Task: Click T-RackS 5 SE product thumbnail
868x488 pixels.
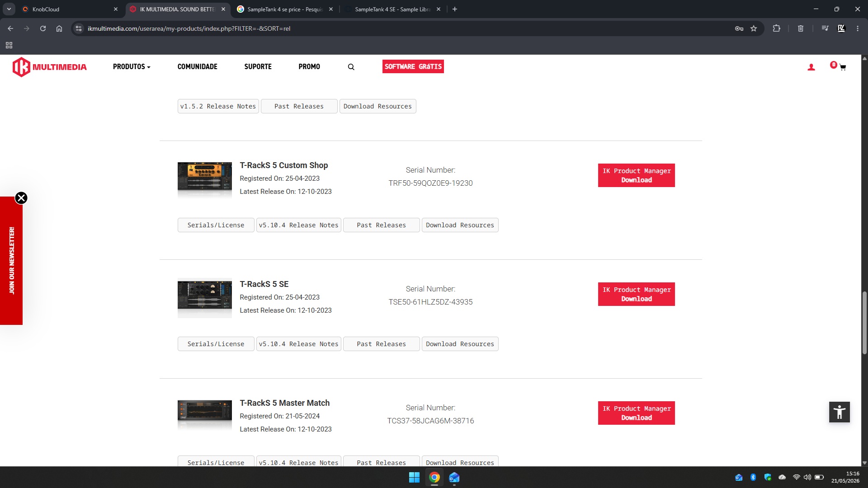Action: 204,298
